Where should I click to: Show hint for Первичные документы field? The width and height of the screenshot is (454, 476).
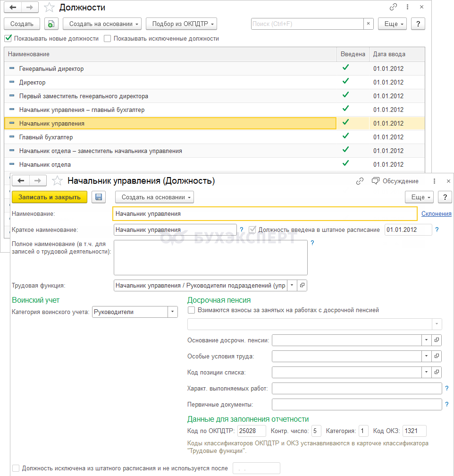pyautogui.click(x=447, y=404)
